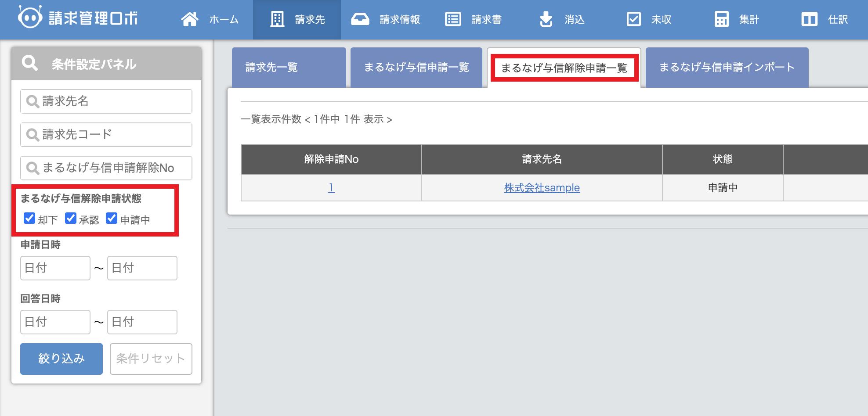The width and height of the screenshot is (868, 416).
Task: Click the 条件リセット button
Action: (151, 359)
